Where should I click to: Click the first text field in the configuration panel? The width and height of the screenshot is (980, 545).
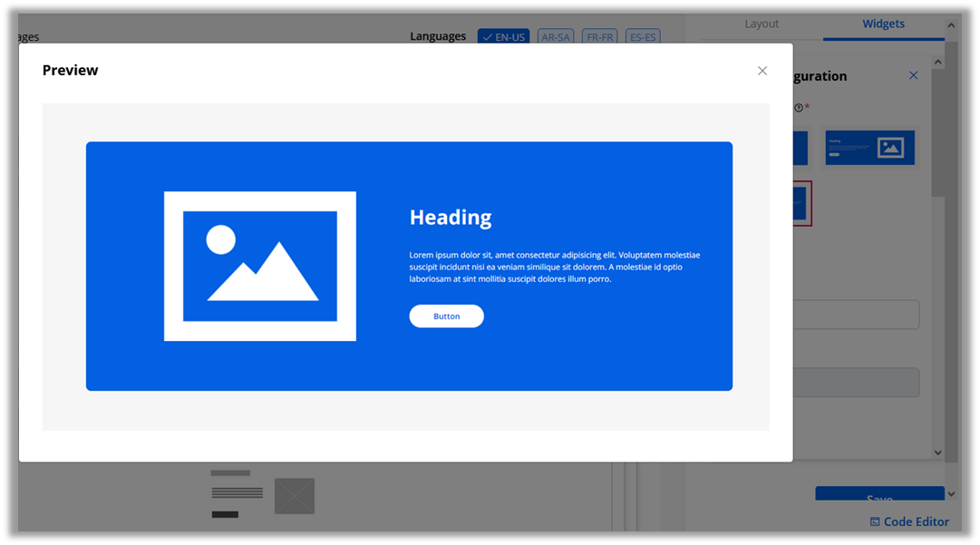click(856, 315)
